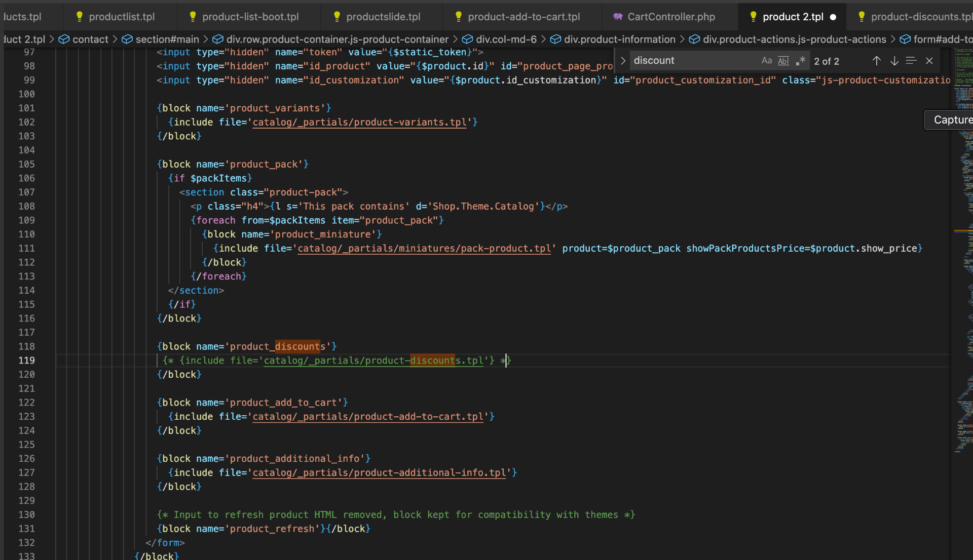The width and height of the screenshot is (973, 560).
Task: Toggle Match Case in find bar
Action: 766,61
